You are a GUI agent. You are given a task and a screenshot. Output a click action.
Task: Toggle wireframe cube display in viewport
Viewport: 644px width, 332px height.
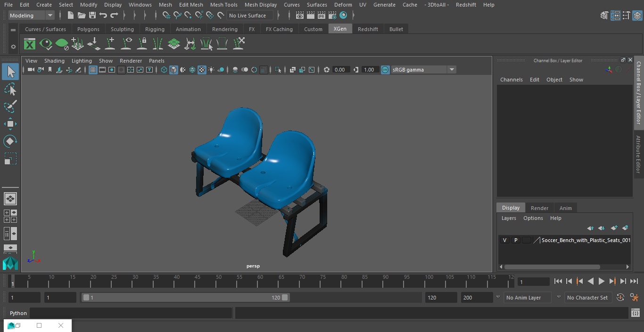click(164, 70)
